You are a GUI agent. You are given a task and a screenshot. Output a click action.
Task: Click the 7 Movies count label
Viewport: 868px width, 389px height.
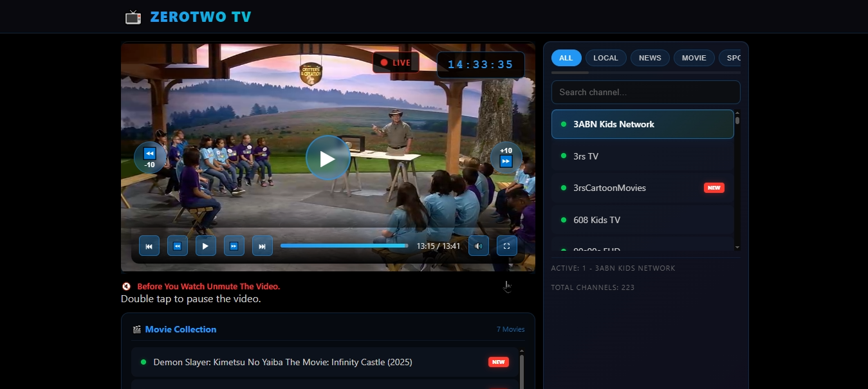(510, 329)
